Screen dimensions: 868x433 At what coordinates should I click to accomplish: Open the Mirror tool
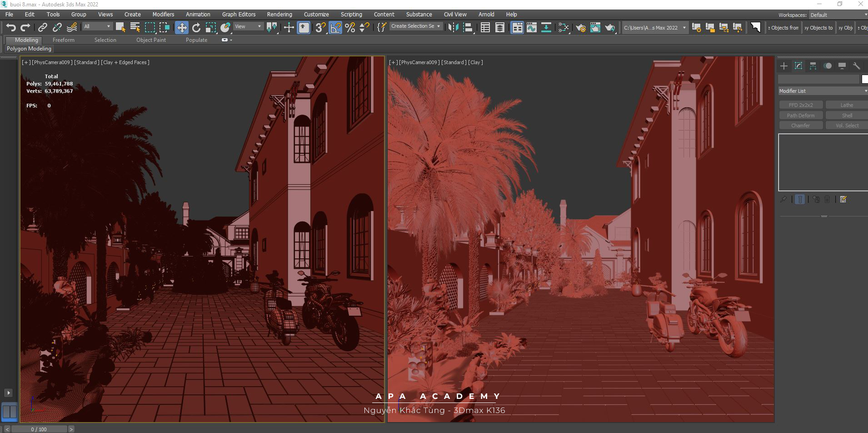(453, 28)
